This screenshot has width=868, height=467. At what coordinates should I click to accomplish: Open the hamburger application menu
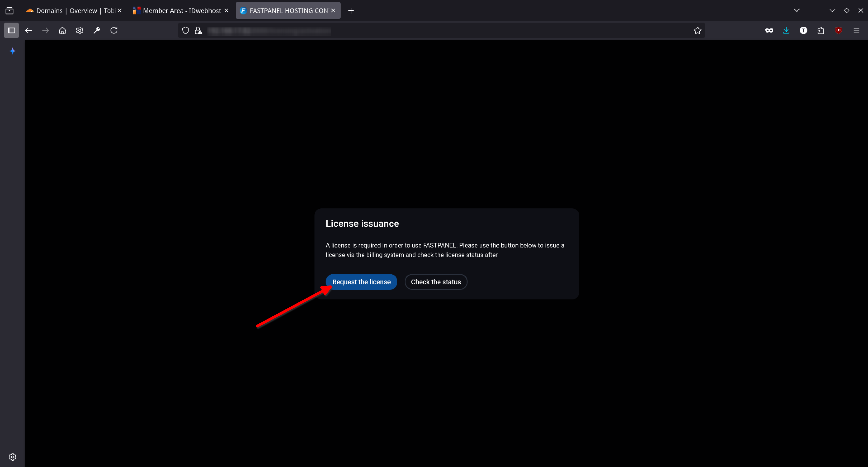tap(856, 31)
